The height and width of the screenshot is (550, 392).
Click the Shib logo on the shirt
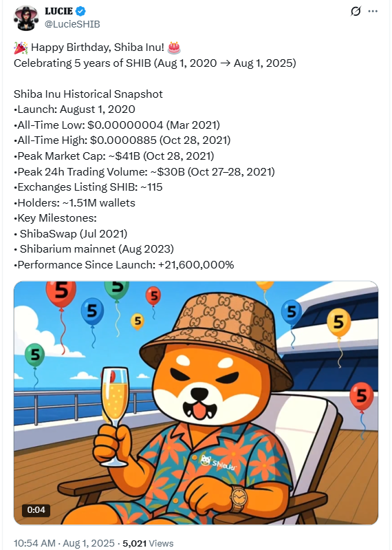tap(217, 463)
